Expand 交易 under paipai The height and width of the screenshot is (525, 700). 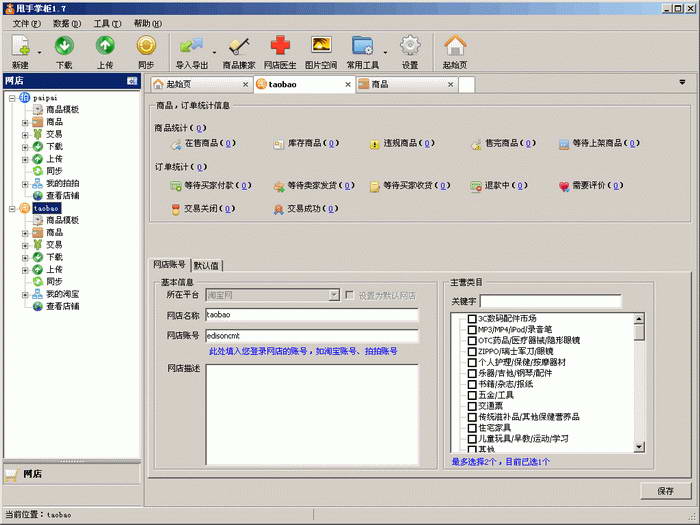[25, 134]
